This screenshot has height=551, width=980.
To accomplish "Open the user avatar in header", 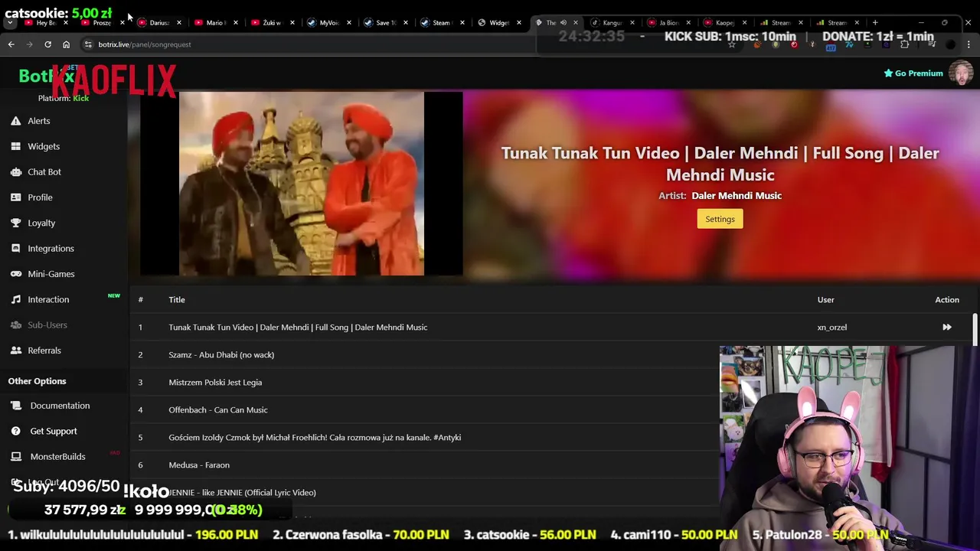I will coord(961,73).
